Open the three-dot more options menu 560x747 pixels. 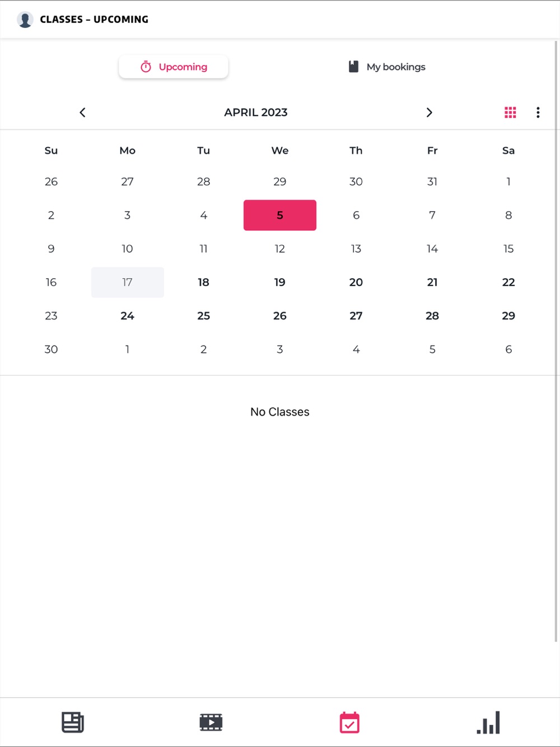[x=538, y=113]
